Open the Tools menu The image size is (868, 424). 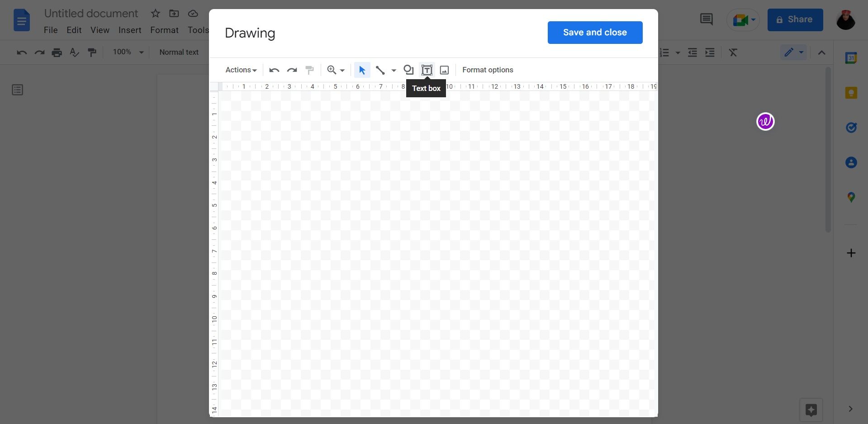198,30
